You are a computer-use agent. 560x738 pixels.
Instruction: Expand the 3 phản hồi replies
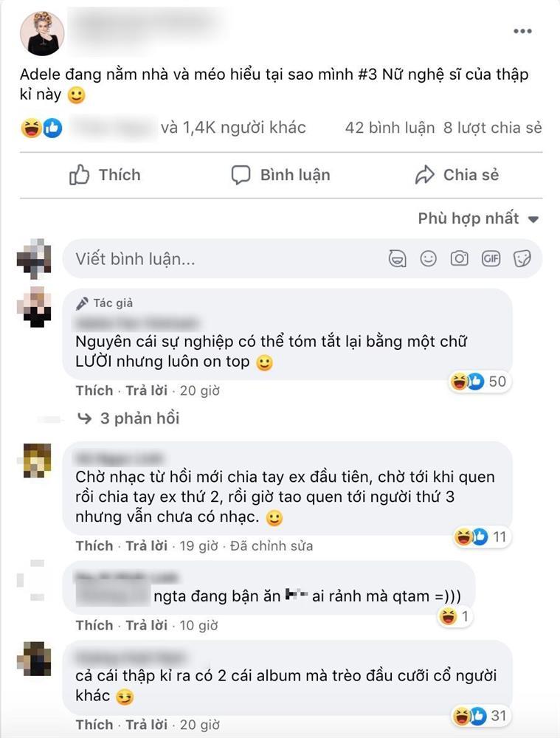tap(128, 418)
